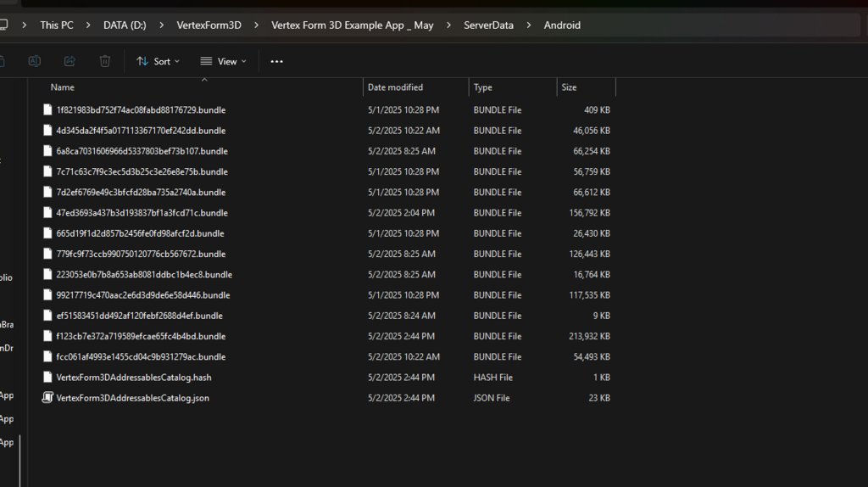Click the JSON file icon for VertexForm3DAddressablesCatalog.json
This screenshot has height=487, width=868.
[x=47, y=398]
